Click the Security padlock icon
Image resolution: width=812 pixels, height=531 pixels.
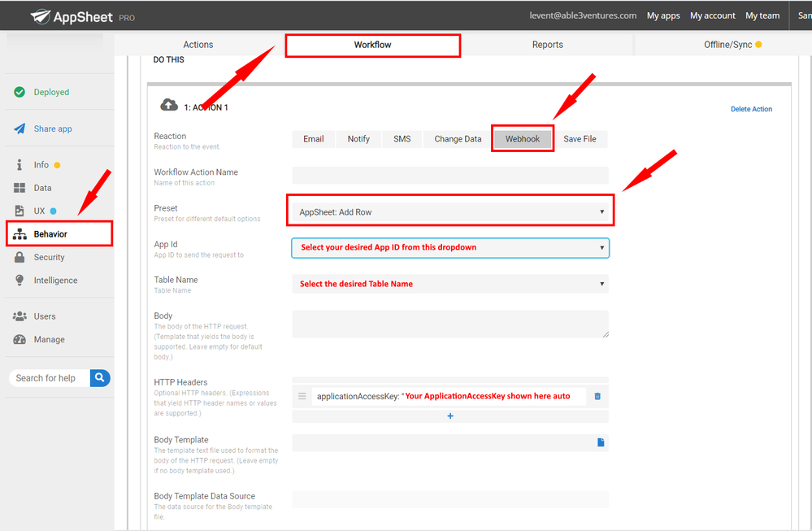(x=20, y=257)
